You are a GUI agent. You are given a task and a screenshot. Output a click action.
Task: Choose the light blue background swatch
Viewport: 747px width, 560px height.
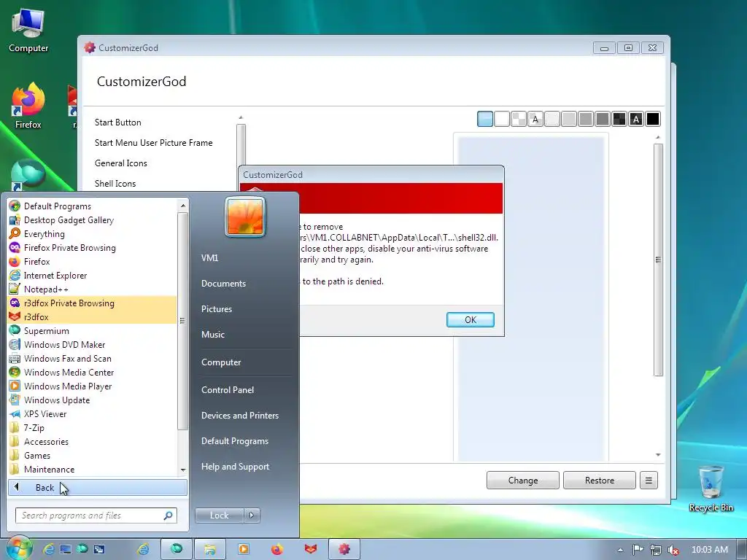click(485, 119)
